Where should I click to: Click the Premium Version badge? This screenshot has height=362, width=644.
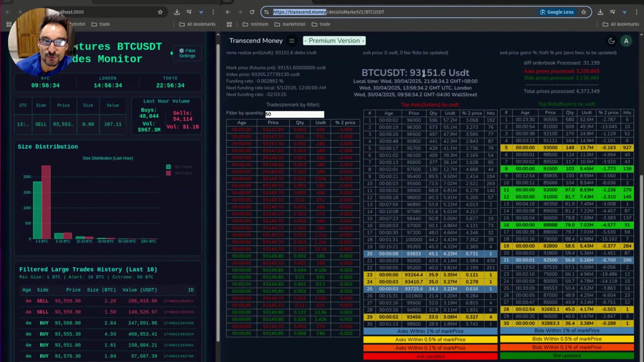(334, 41)
